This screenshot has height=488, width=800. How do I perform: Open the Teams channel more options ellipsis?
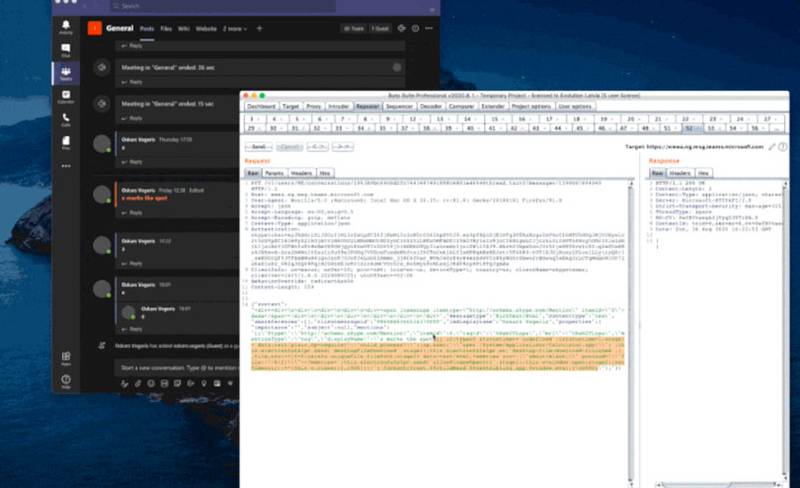coord(429,29)
